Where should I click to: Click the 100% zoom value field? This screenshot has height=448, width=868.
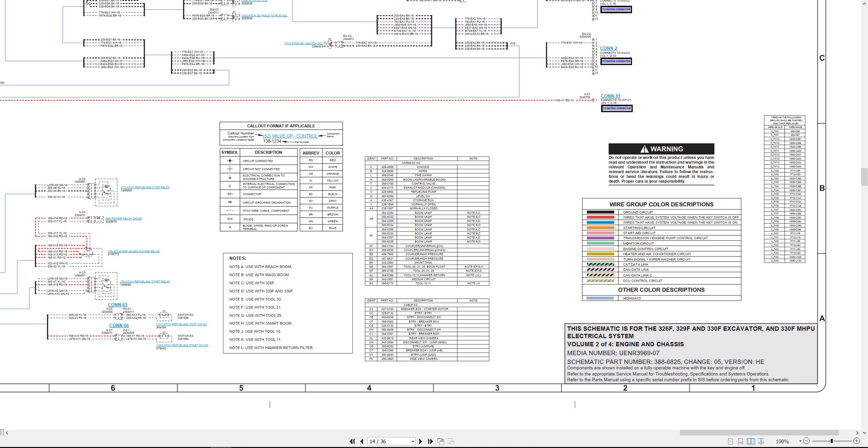[x=782, y=441]
